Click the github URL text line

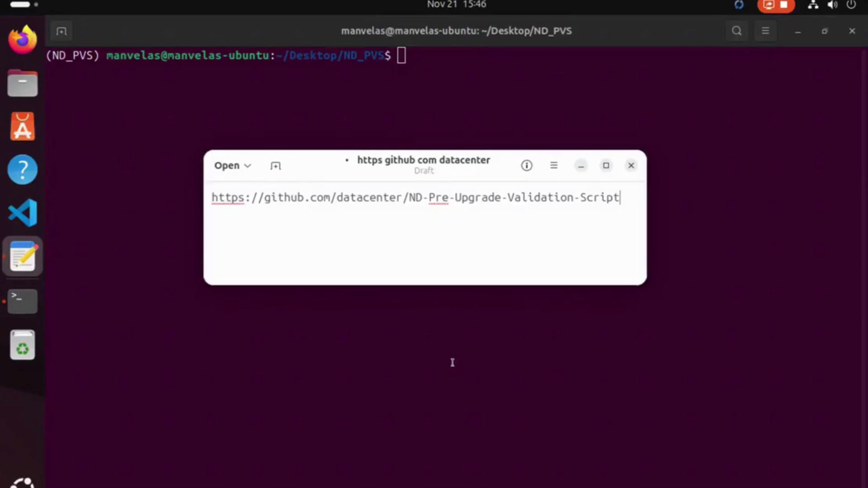[415, 197]
